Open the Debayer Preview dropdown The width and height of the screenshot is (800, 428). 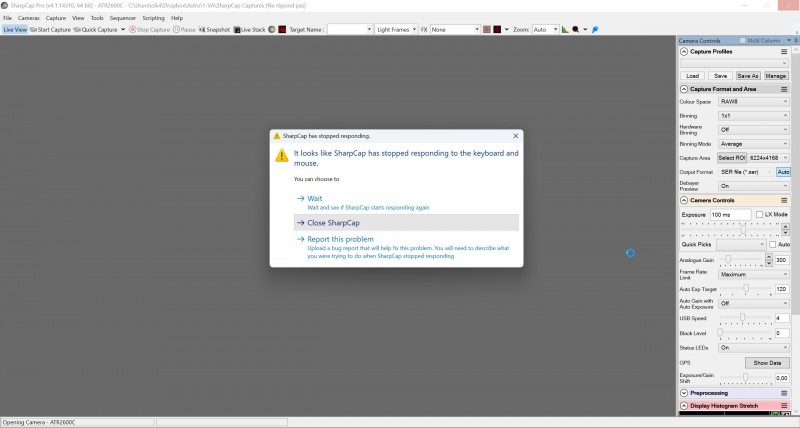pos(754,186)
